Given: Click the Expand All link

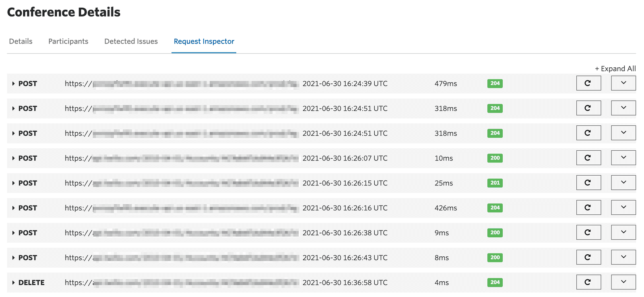Looking at the screenshot, I should [x=615, y=69].
